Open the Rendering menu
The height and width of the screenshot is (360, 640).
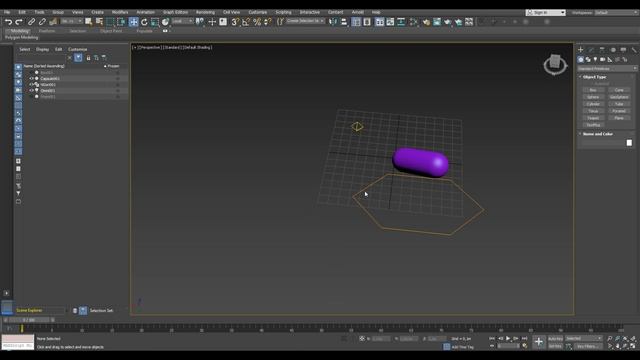coord(205,12)
